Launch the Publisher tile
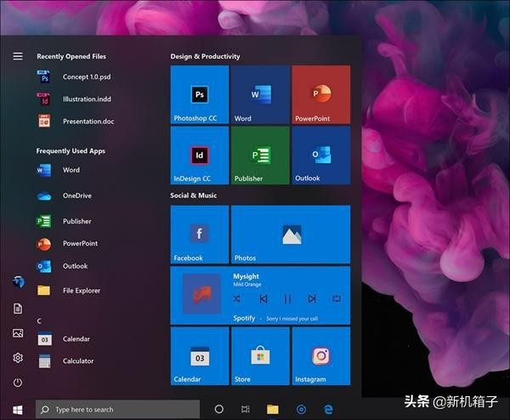 260,156
